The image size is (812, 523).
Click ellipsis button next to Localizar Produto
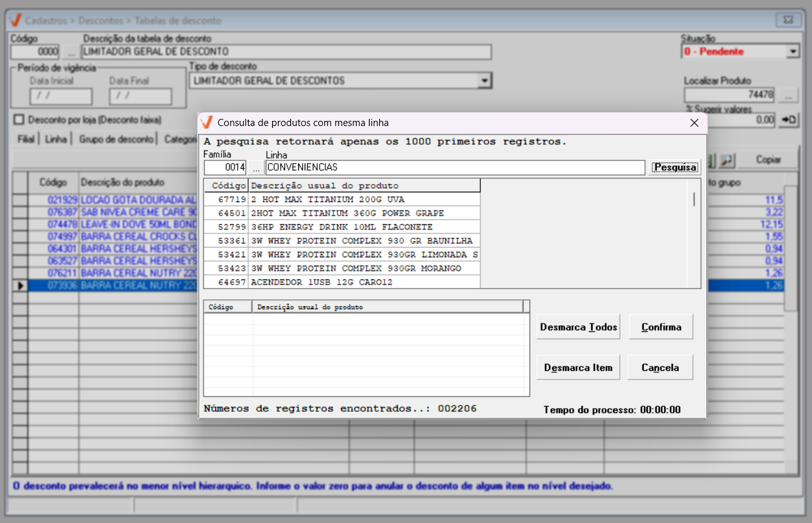(x=789, y=95)
